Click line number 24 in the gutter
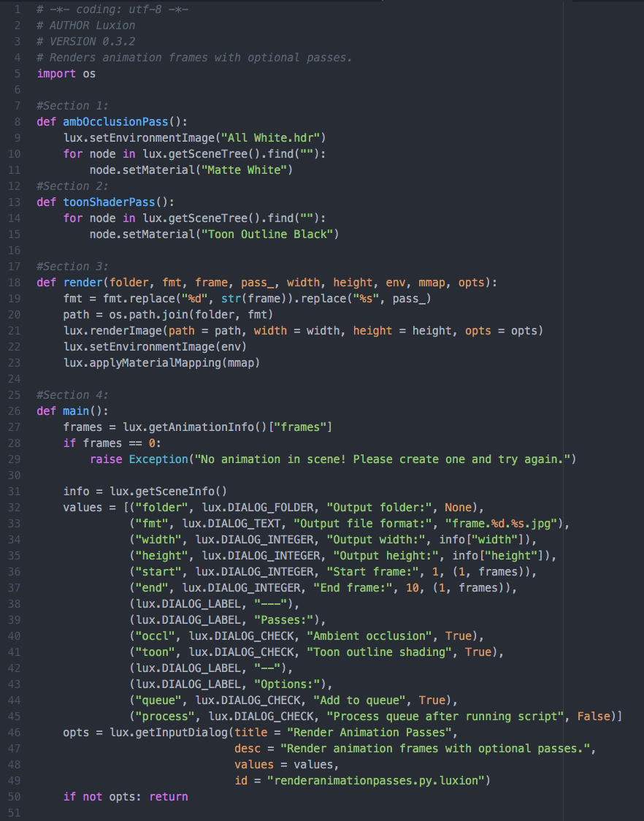Viewport: 644px width, 821px height. coord(14,378)
